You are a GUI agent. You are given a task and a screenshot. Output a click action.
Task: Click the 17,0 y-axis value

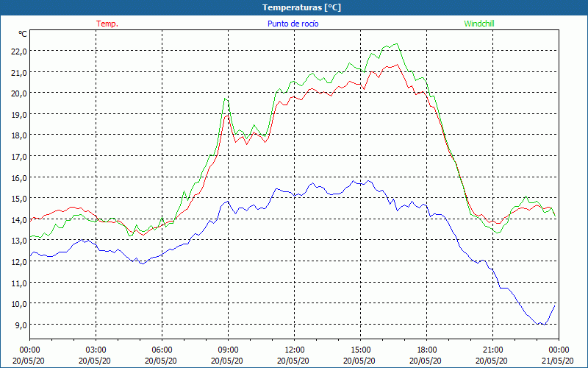tap(19, 157)
